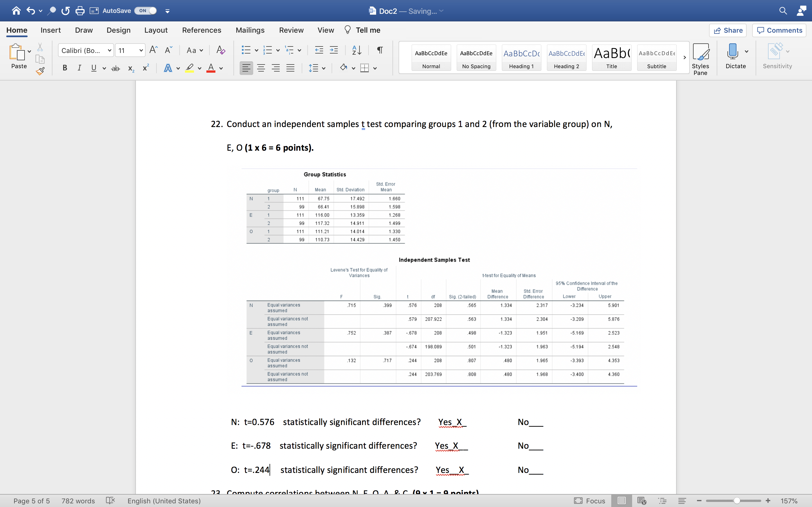Enable Track Changes in Review tab
The width and height of the screenshot is (812, 507).
pyautogui.click(x=290, y=30)
